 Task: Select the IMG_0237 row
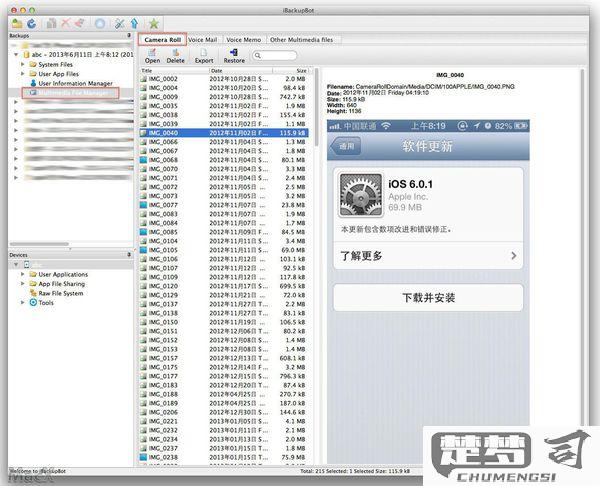click(223, 448)
